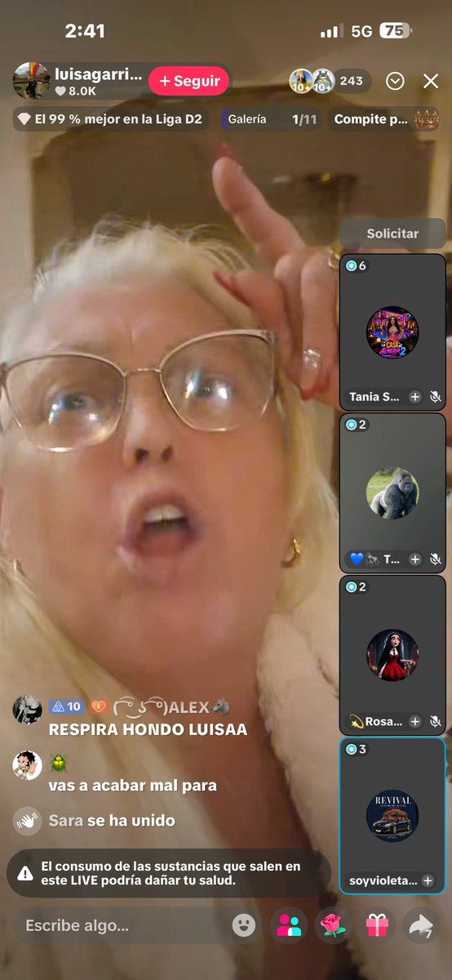The image size is (452, 980).
Task: Open the Compite p... banner
Action: point(385,119)
